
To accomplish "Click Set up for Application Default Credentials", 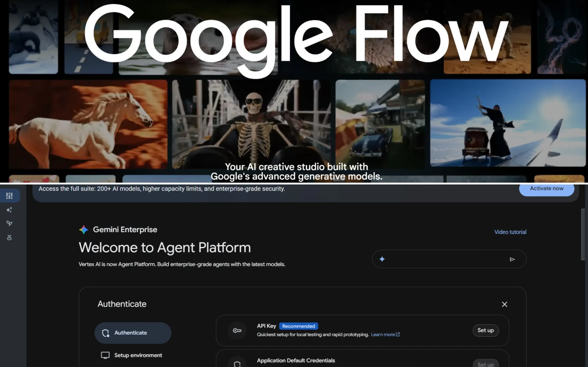I will coord(485,364).
